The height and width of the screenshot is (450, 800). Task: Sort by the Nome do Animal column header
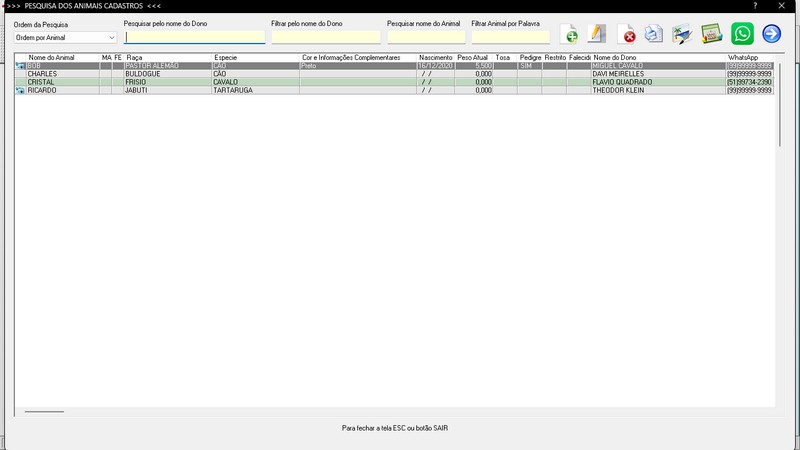point(62,58)
